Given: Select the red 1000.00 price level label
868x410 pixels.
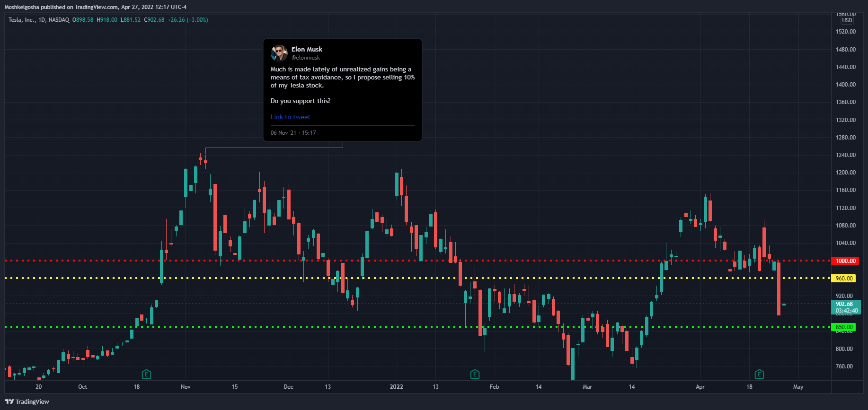Looking at the screenshot, I should point(845,261).
